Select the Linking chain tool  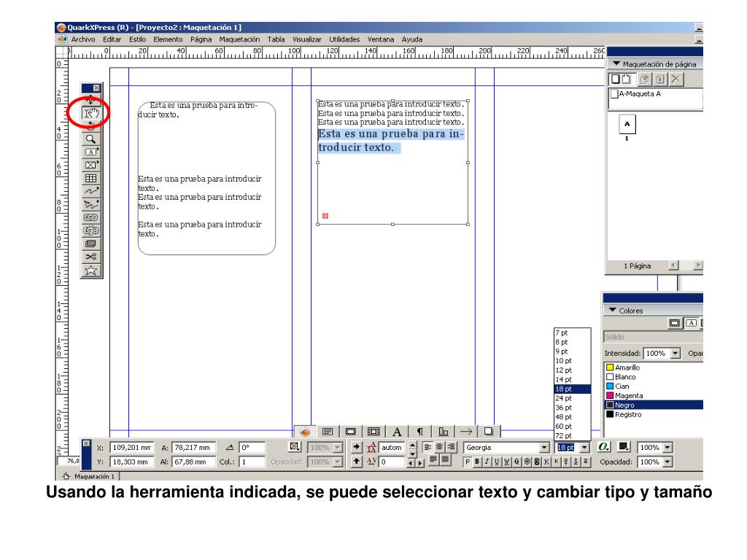pos(90,217)
